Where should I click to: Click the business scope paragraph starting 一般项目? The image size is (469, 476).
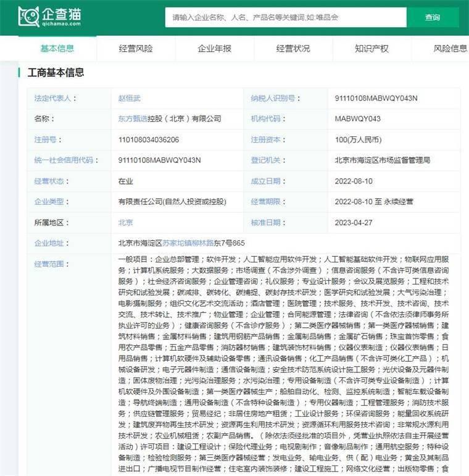point(284,364)
